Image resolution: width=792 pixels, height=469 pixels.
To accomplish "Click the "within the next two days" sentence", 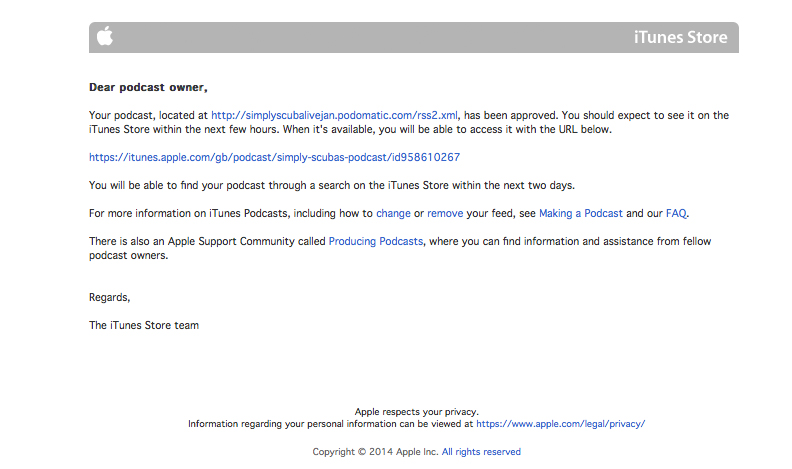I will coord(332,185).
